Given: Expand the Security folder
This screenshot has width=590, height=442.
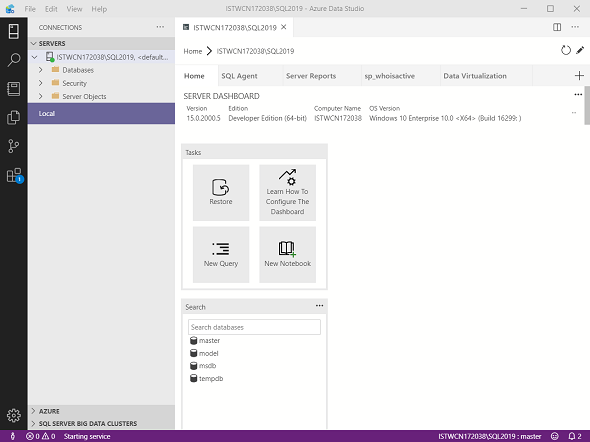Looking at the screenshot, I should (x=41, y=83).
